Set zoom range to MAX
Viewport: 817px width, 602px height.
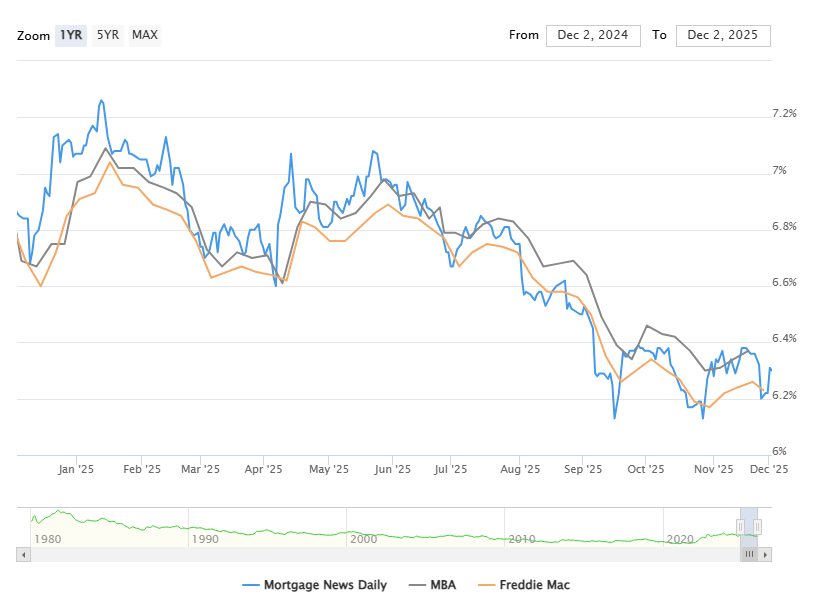145,35
